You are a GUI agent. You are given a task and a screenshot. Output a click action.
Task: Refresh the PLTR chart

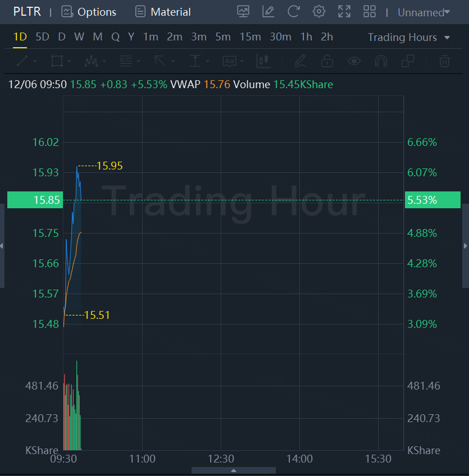(293, 12)
